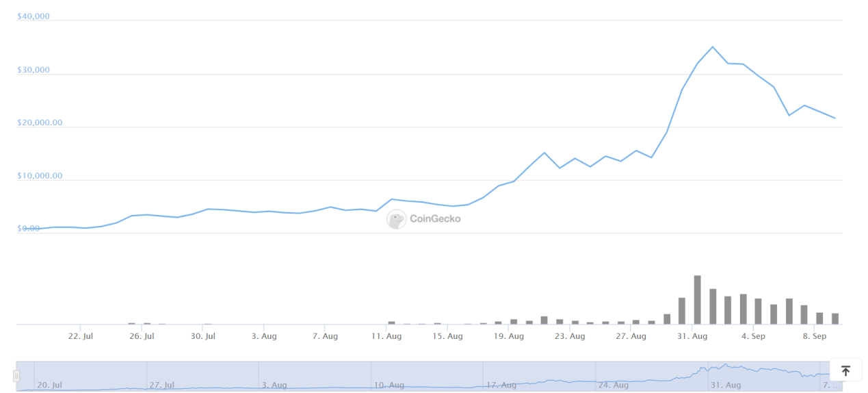The width and height of the screenshot is (868, 393).
Task: Click the last volume bar on the right
Action: [834, 318]
